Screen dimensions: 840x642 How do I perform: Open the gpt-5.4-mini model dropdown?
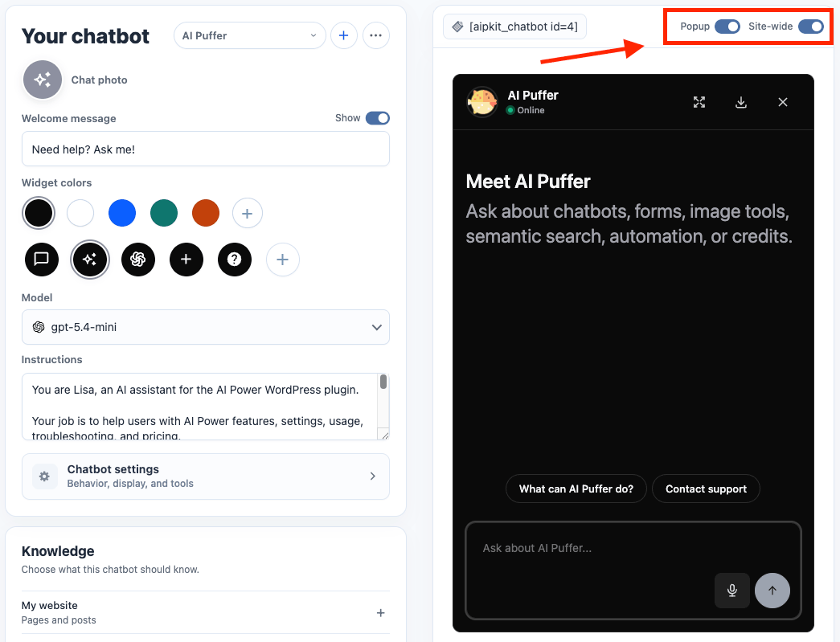tap(206, 326)
